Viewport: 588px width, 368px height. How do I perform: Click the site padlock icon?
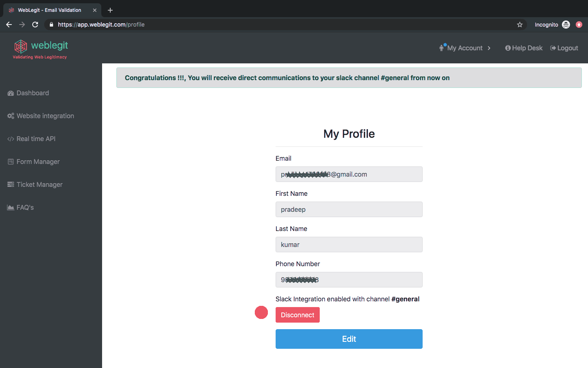(x=51, y=25)
